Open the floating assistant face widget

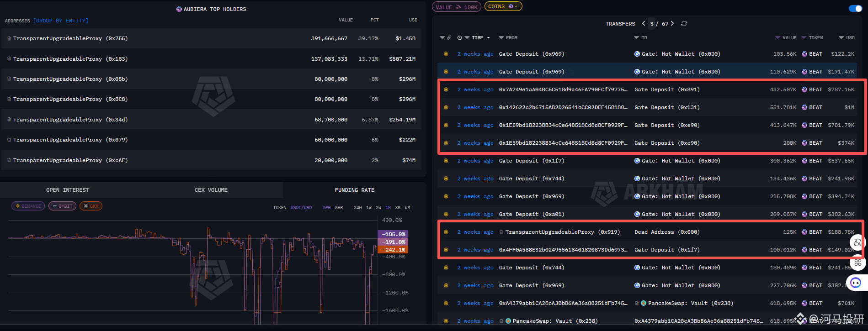click(856, 283)
